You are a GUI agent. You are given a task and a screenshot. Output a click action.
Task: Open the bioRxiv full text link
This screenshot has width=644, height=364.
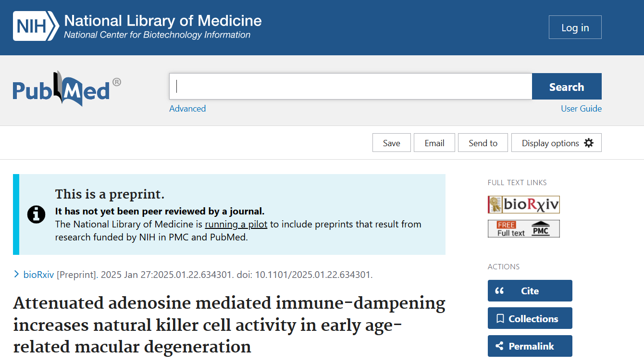[x=523, y=204]
